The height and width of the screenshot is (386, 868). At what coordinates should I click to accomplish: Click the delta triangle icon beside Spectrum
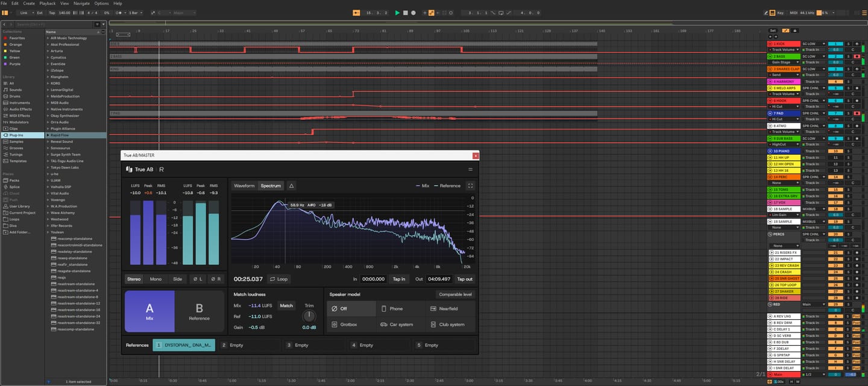tap(291, 185)
